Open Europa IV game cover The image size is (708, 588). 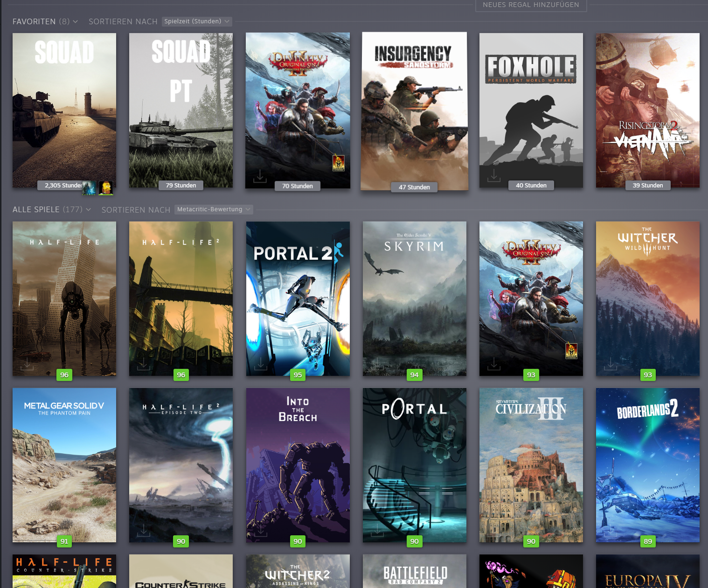648,571
